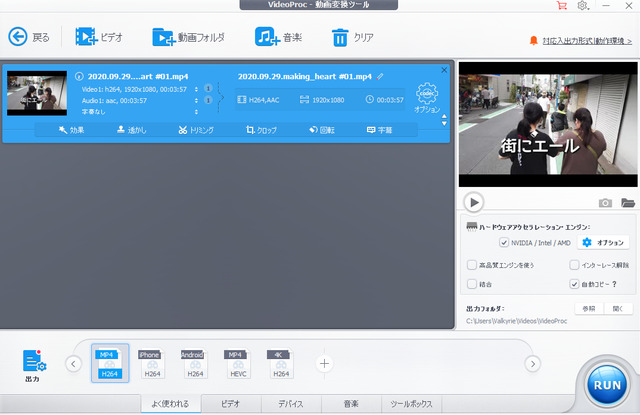Viewport: 640px width, 415px height.
Task: Open the 対応入出力形式 link
Action: tap(587, 41)
